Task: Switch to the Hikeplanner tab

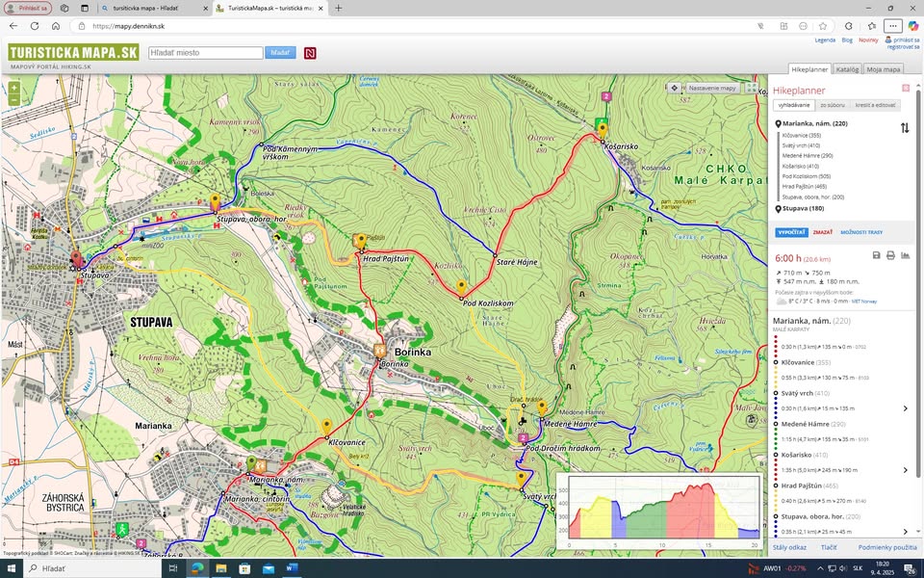Action: [809, 69]
